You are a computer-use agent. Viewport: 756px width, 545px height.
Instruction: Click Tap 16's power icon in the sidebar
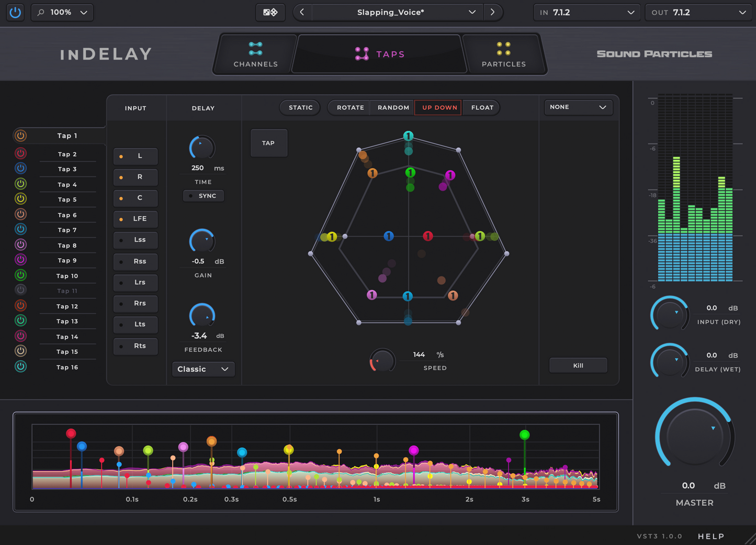[20, 366]
